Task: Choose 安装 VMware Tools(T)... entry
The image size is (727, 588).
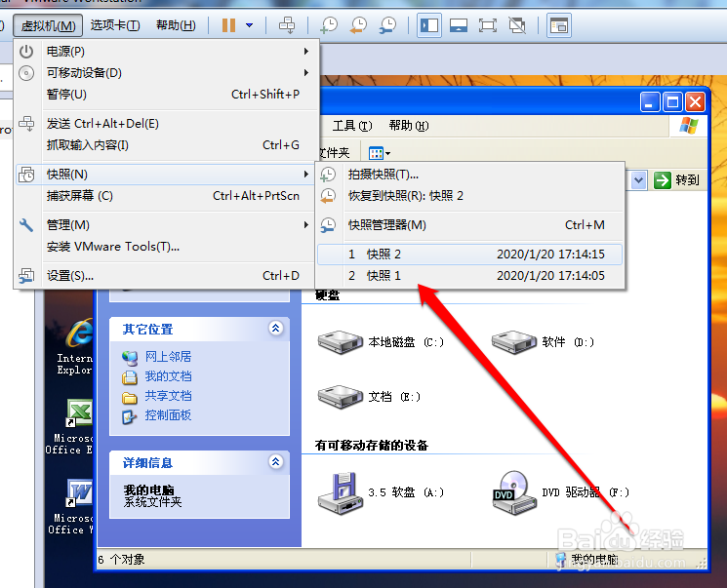Action: 167,247
